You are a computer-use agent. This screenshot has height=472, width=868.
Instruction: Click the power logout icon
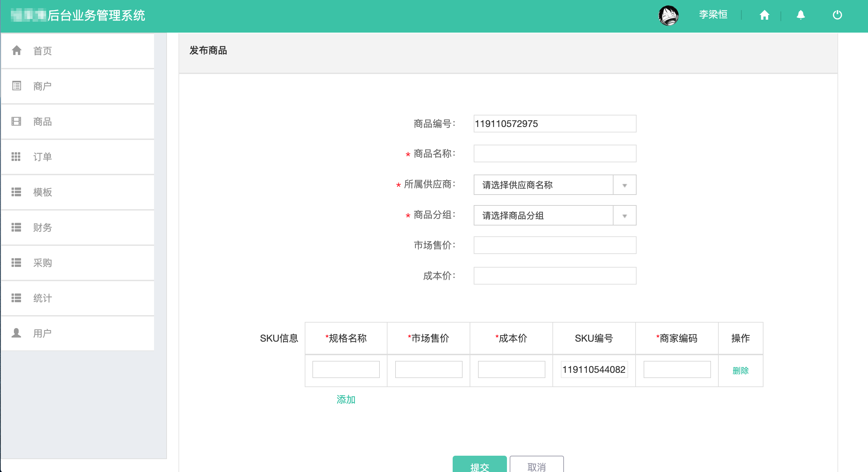(x=837, y=15)
